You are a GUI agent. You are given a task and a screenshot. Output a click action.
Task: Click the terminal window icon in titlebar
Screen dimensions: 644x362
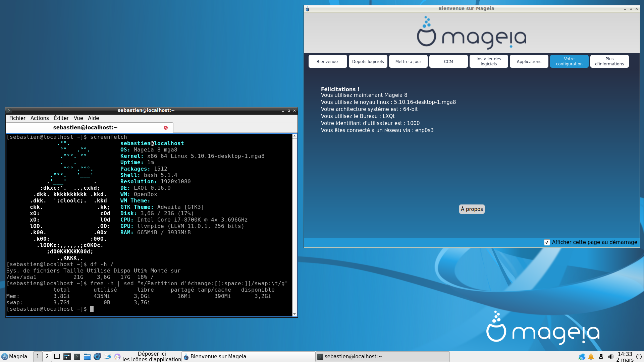(x=9, y=110)
